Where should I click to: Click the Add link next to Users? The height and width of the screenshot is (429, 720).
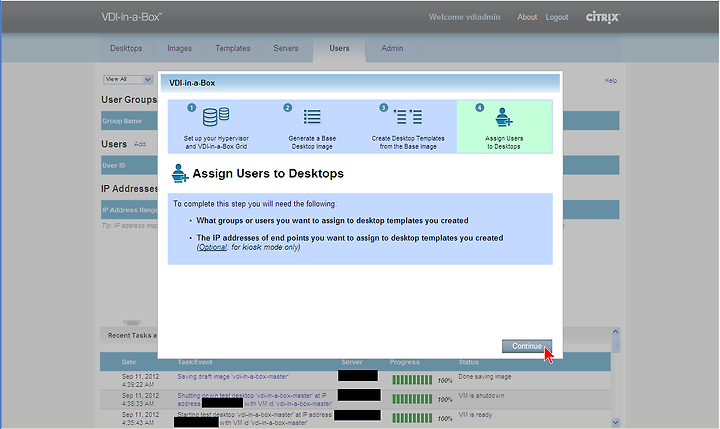click(140, 144)
